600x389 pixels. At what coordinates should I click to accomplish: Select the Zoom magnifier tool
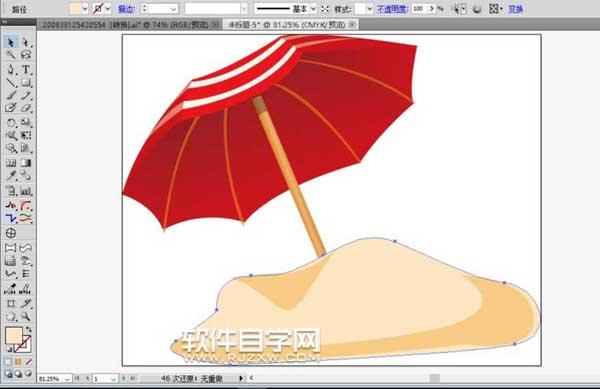(x=26, y=317)
